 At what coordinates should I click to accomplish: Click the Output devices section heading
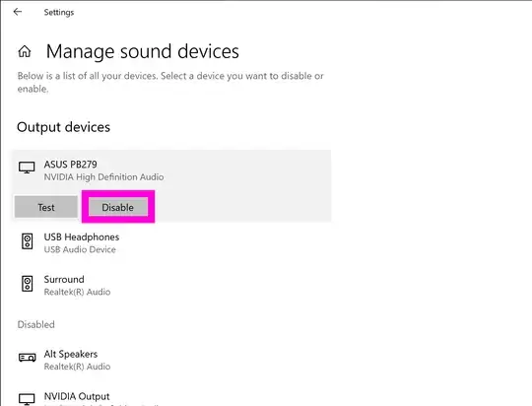tap(63, 127)
